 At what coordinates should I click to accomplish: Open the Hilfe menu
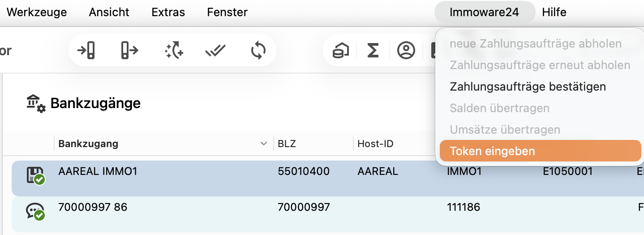pyautogui.click(x=554, y=12)
